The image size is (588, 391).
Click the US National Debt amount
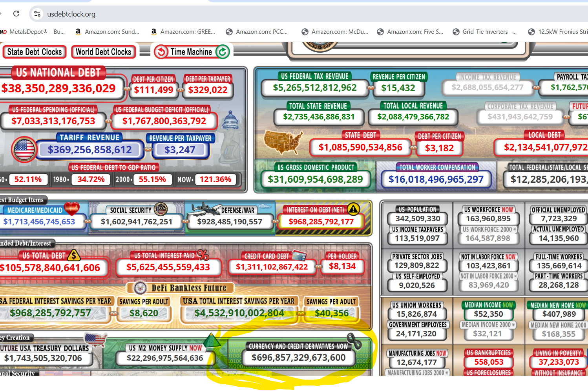(x=58, y=88)
